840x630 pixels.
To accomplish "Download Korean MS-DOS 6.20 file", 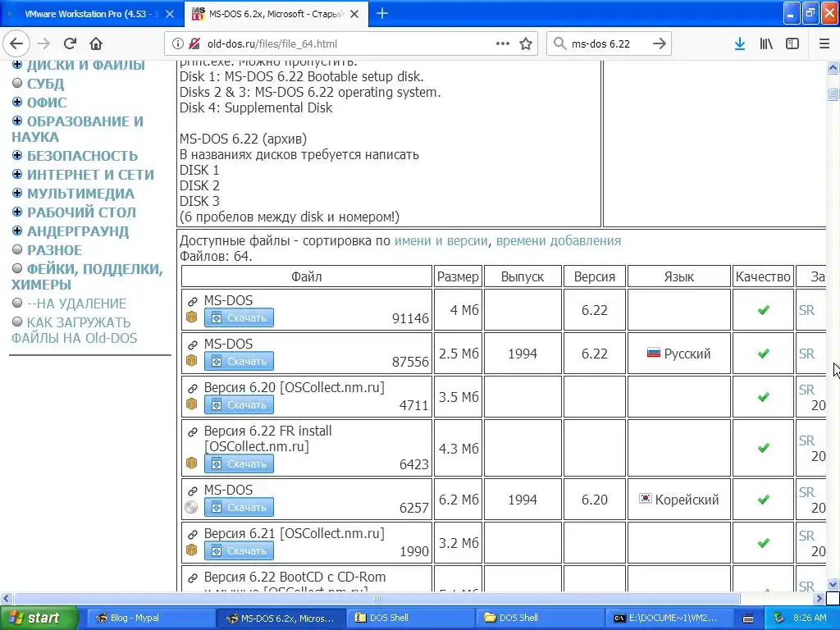I will tap(239, 507).
